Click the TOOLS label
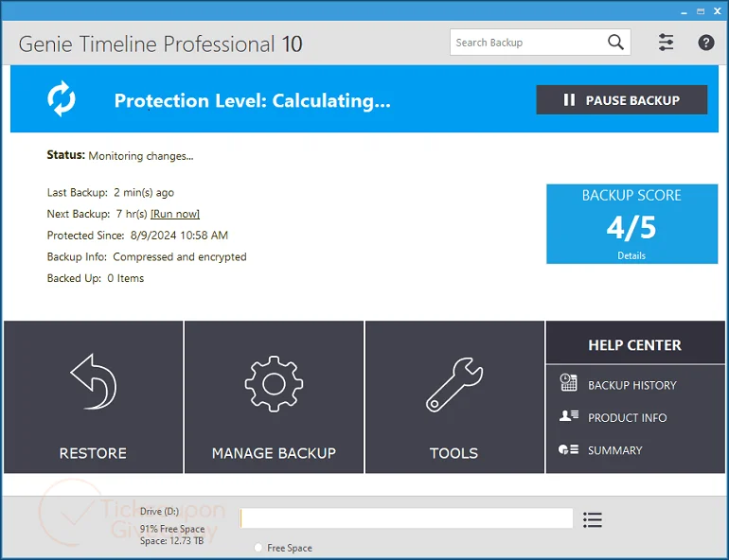The height and width of the screenshot is (560, 729). click(453, 453)
